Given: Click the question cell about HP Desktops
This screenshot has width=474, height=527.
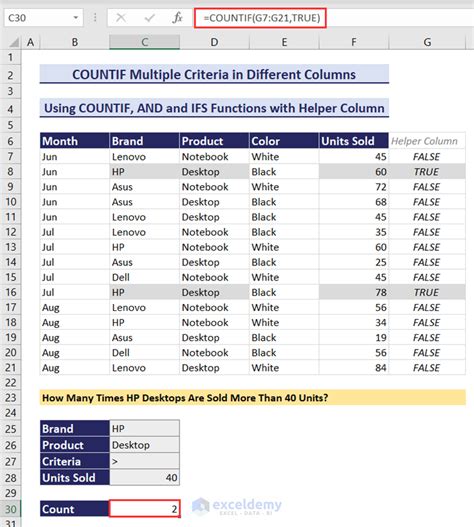Looking at the screenshot, I should pos(253,398).
